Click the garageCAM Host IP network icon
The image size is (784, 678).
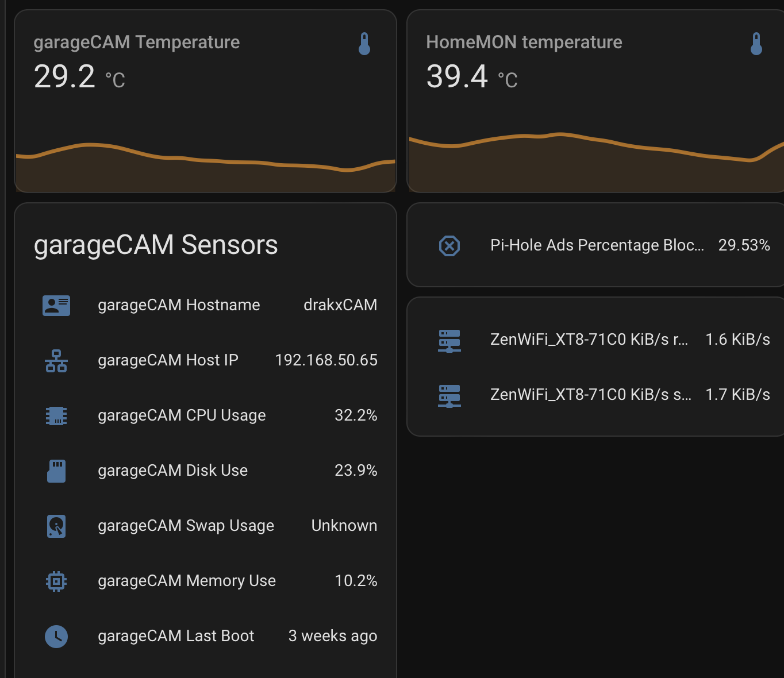point(56,360)
